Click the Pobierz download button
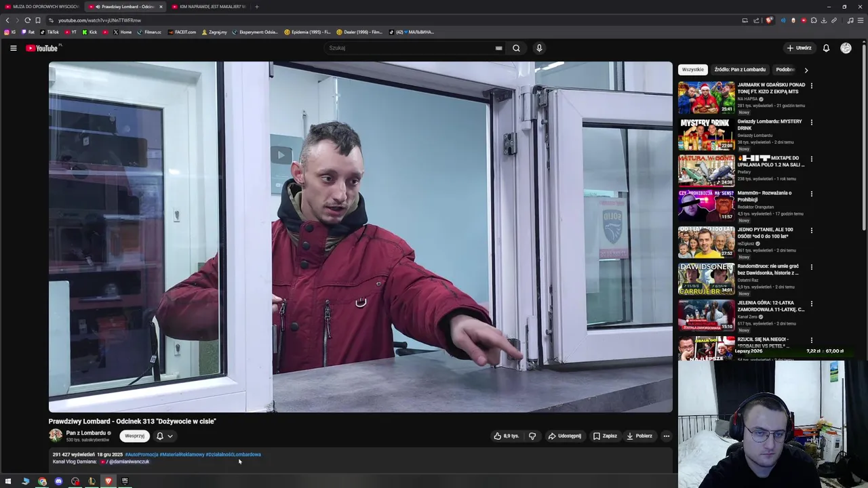Image resolution: width=868 pixels, height=488 pixels. coord(639,436)
